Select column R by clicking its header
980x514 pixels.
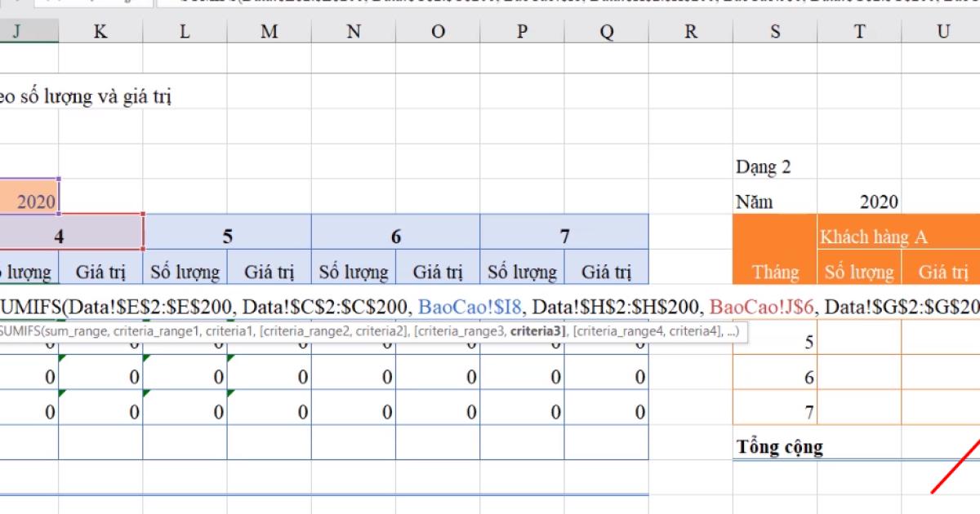[690, 33]
